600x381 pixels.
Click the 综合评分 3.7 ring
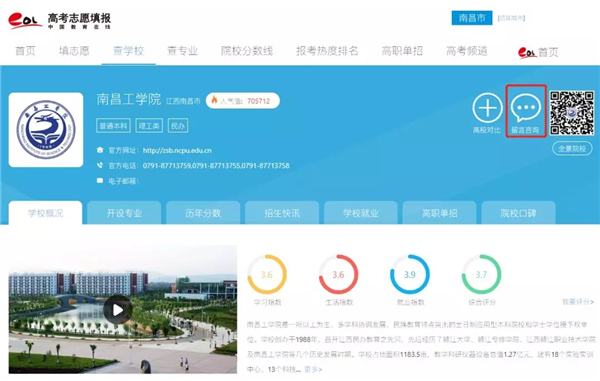[481, 274]
